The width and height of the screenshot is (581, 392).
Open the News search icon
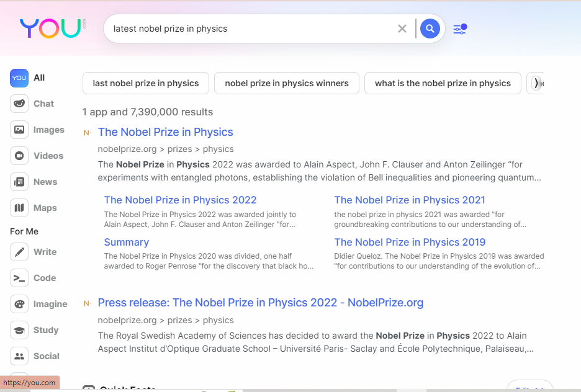(x=19, y=182)
